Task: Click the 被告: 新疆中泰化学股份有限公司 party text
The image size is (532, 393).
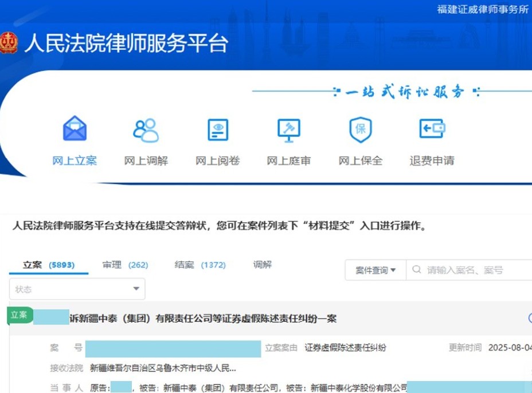Action: (346, 388)
